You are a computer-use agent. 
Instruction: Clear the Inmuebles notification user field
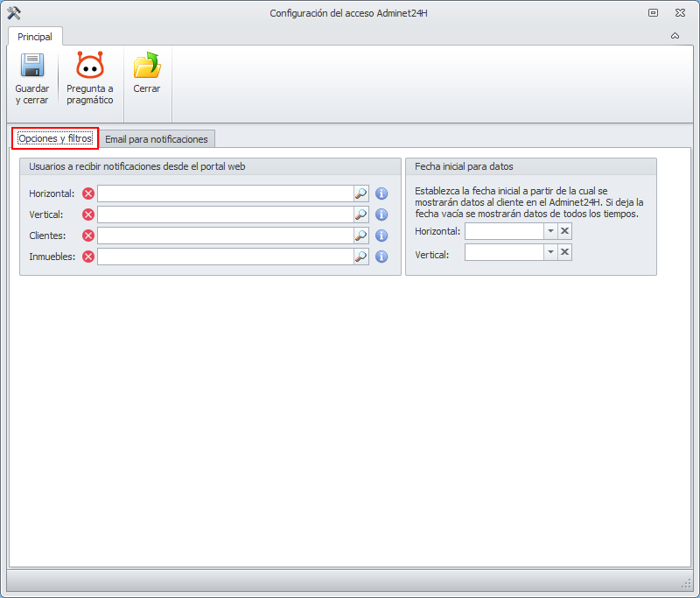[x=88, y=257]
